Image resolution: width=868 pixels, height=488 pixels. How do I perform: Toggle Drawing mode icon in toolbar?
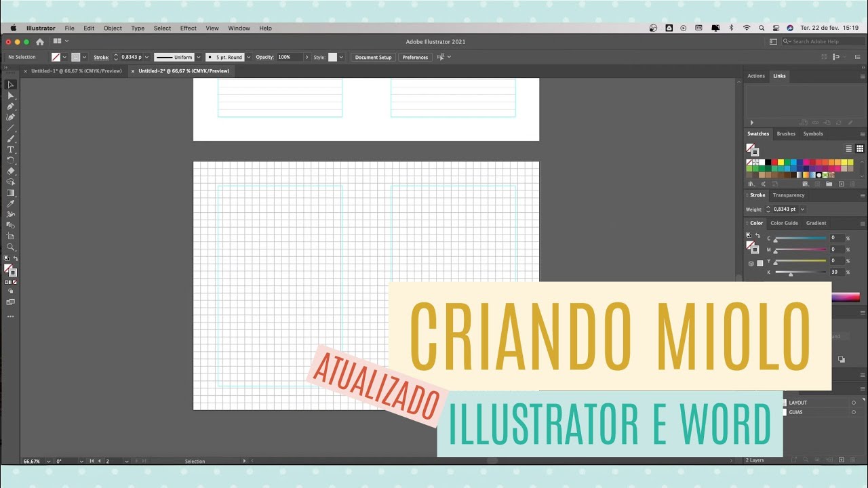click(x=11, y=291)
